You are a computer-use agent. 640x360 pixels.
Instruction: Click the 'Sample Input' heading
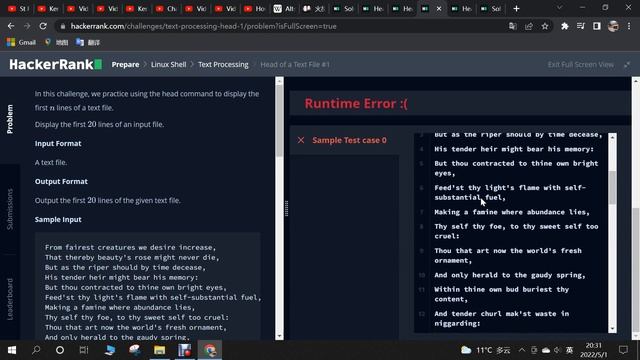click(x=58, y=220)
